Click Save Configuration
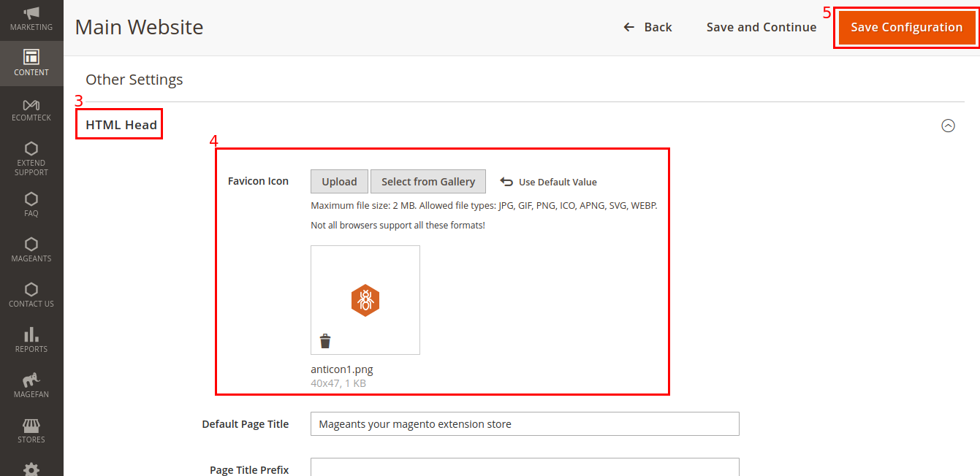Image resolution: width=980 pixels, height=476 pixels. [906, 27]
